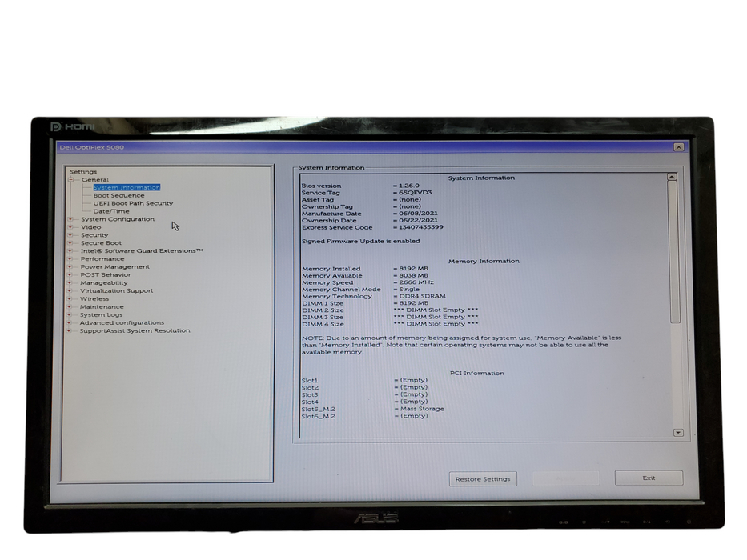The width and height of the screenshot is (747, 560).
Task: Click the Memory Speed 2666 MHz value
Action: click(416, 282)
